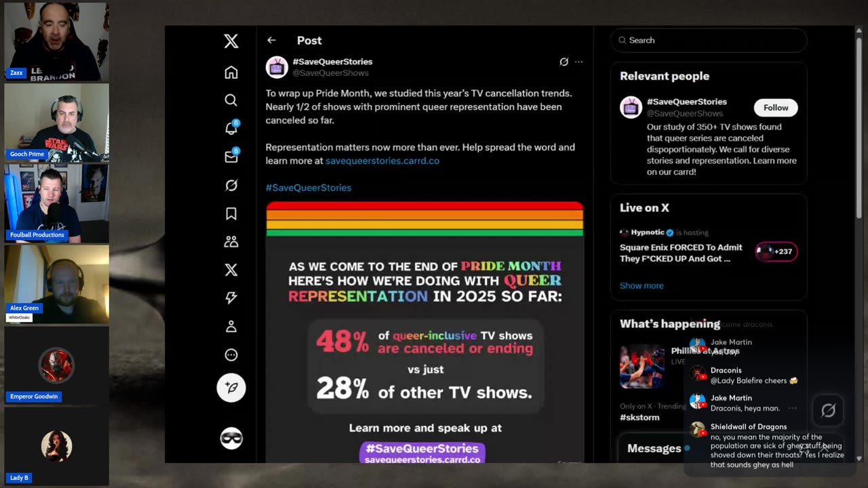Click the page scrollbar thumb
868x488 pixels.
coord(859,129)
